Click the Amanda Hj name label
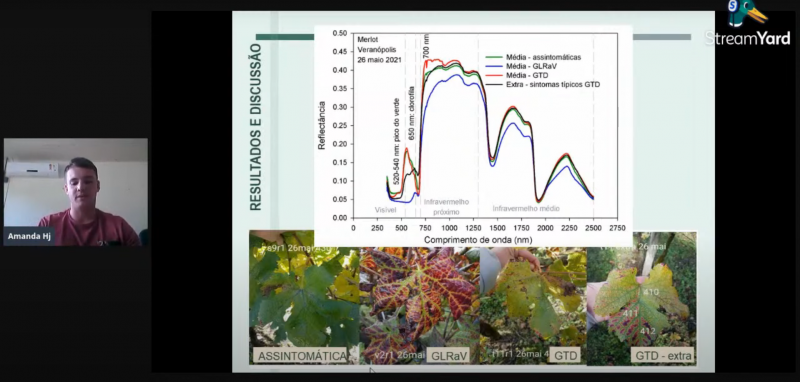Viewport: 800px width, 382px height. pos(29,236)
